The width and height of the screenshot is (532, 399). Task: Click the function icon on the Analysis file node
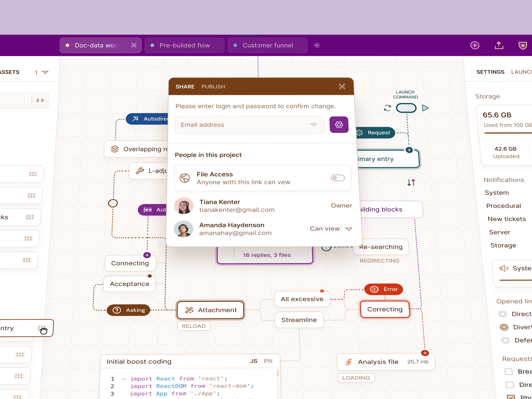coord(348,362)
